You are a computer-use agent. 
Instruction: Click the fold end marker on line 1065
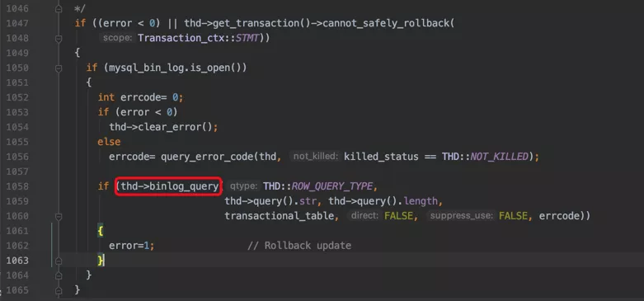pos(59,290)
